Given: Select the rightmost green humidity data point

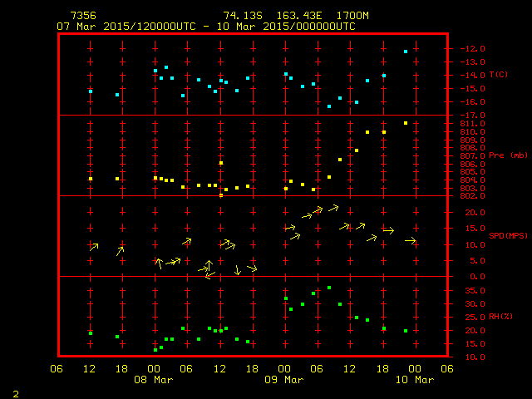Looking at the screenshot, I should pyautogui.click(x=406, y=331).
